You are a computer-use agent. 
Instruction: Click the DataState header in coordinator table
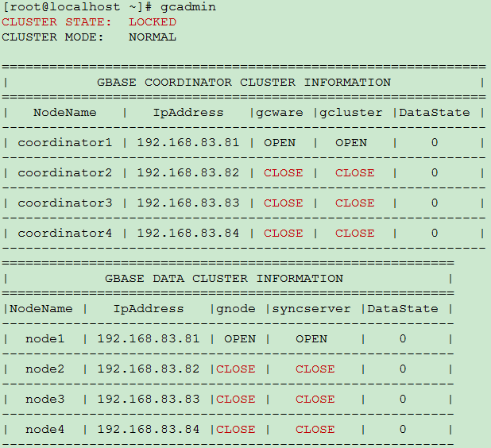click(x=435, y=113)
